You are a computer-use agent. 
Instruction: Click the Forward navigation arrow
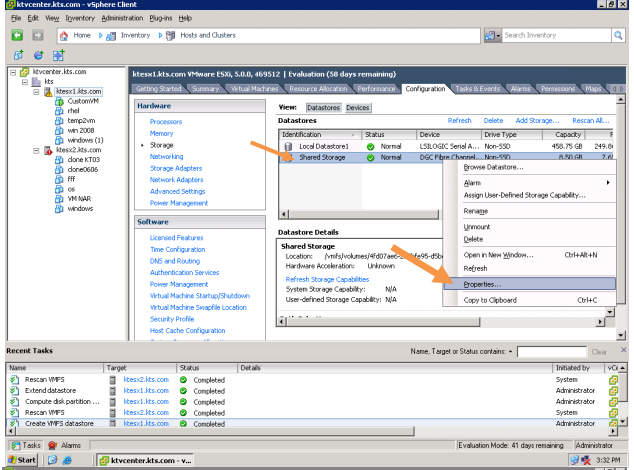coord(38,36)
